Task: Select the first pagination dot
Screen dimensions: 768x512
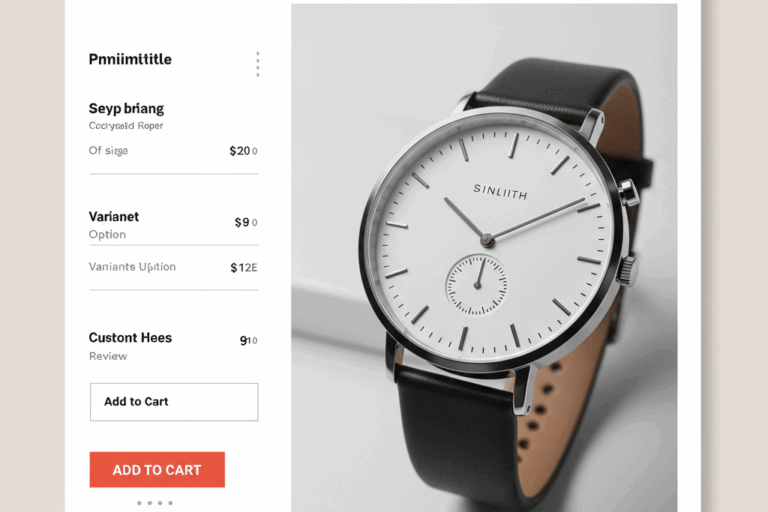Action: pos(140,503)
